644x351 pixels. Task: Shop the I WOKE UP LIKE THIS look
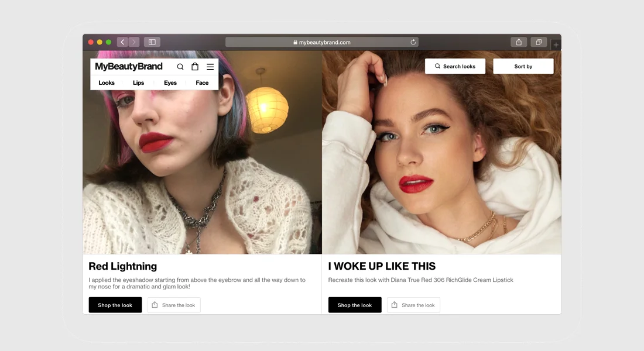pos(355,305)
